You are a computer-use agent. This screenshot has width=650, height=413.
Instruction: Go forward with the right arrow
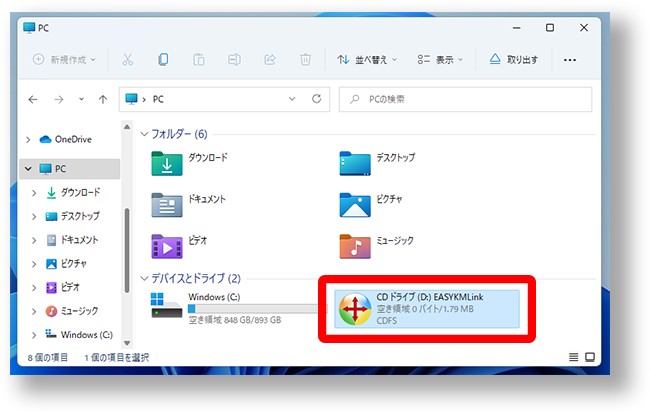[x=59, y=100]
